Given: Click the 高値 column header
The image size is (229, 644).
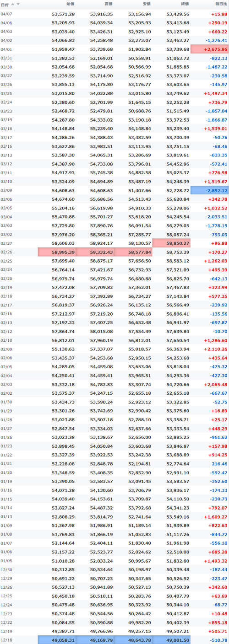Looking at the screenshot, I should [109, 4].
